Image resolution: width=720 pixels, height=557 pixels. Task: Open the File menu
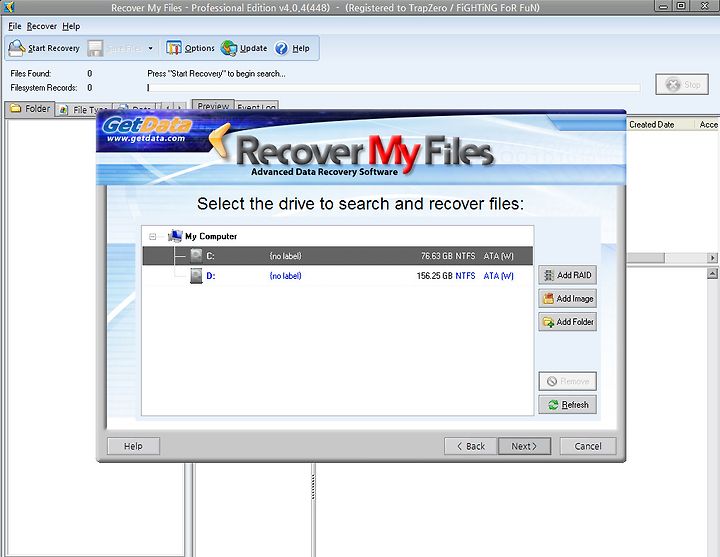click(15, 26)
